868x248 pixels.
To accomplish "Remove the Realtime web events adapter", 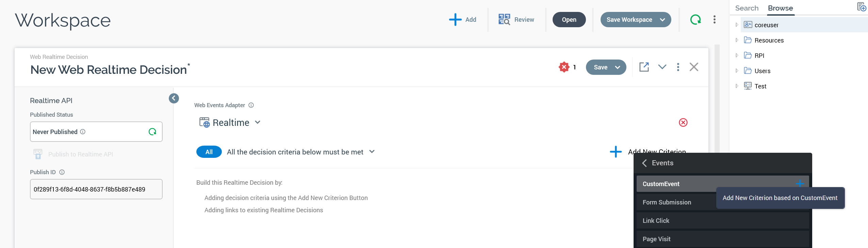I will 683,122.
